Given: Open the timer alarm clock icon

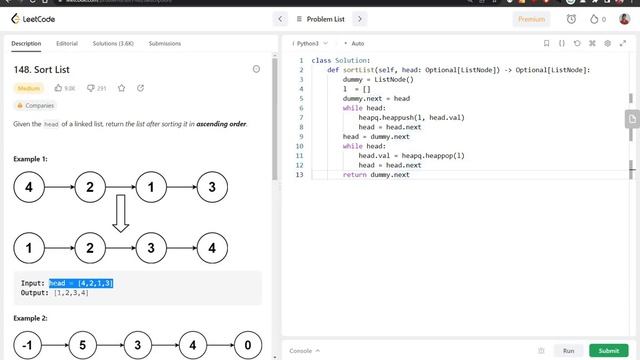Looking at the screenshot, I should (571, 19).
